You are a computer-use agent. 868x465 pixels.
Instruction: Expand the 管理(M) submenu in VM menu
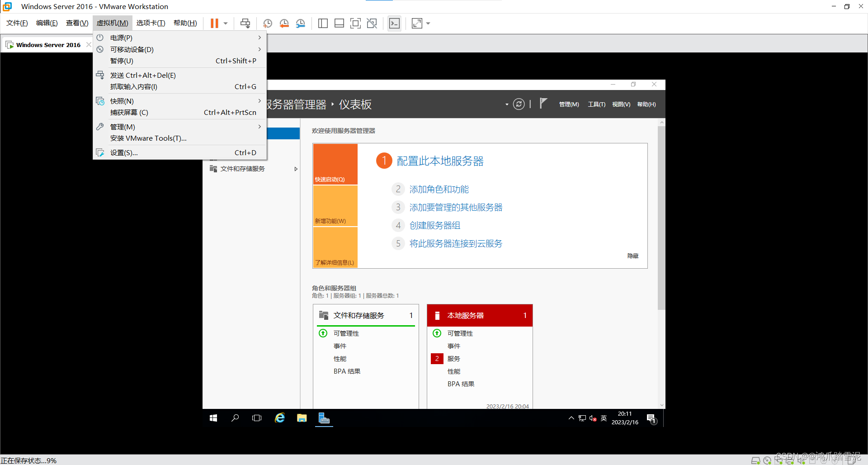pos(179,127)
